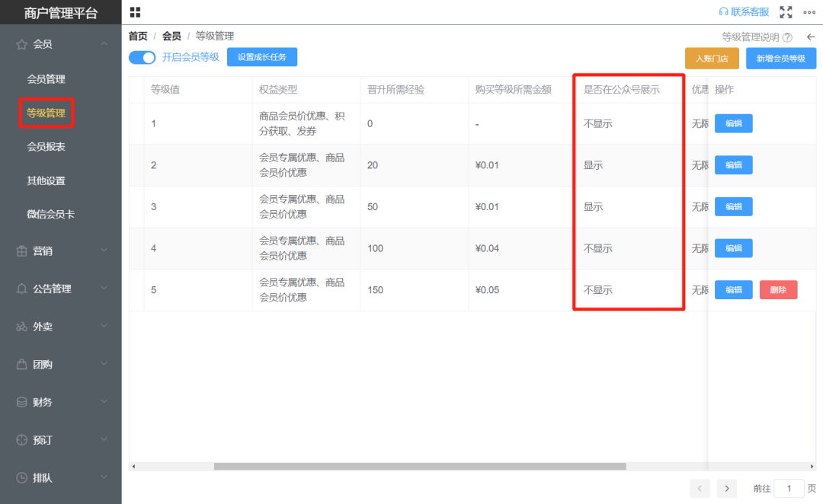Click the 权益类型 column header

pyautogui.click(x=278, y=90)
